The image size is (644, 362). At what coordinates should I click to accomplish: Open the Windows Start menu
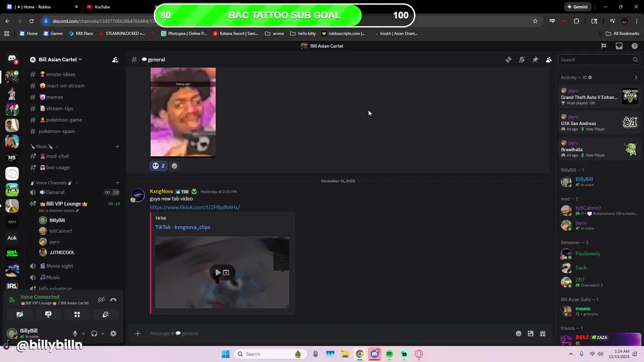click(x=225, y=354)
